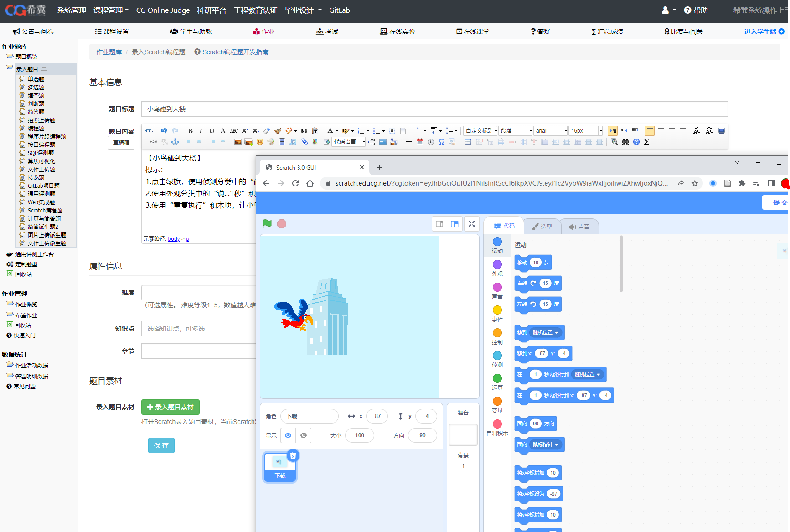Click the insert table icon
The image size is (790, 532).
click(468, 142)
